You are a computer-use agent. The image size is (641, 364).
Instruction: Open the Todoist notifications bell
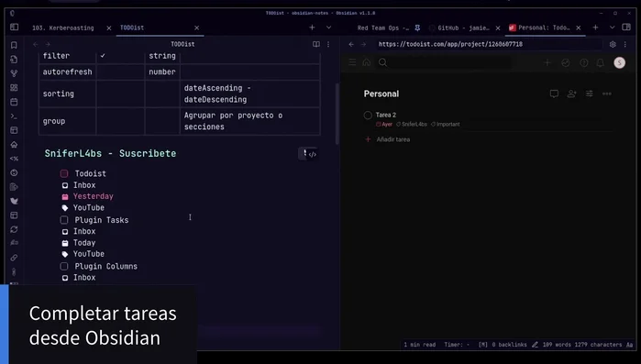click(x=600, y=62)
